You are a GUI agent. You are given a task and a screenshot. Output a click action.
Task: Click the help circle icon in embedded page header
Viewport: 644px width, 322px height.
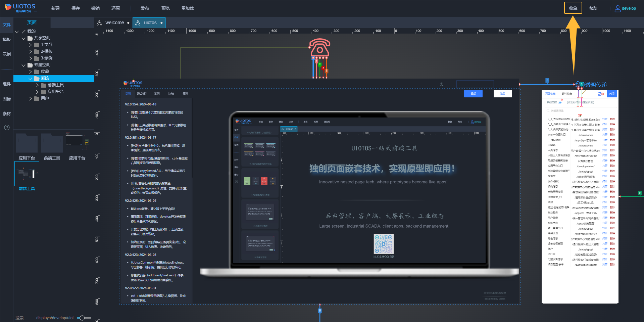[442, 84]
